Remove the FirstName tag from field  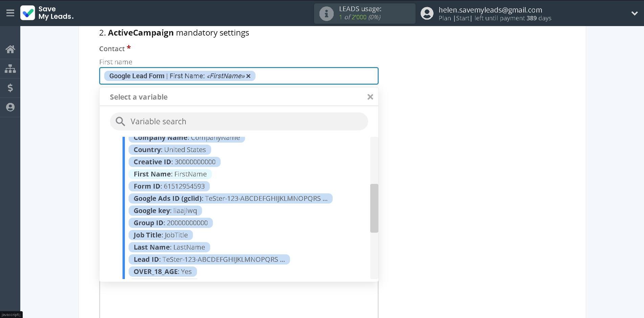point(248,76)
